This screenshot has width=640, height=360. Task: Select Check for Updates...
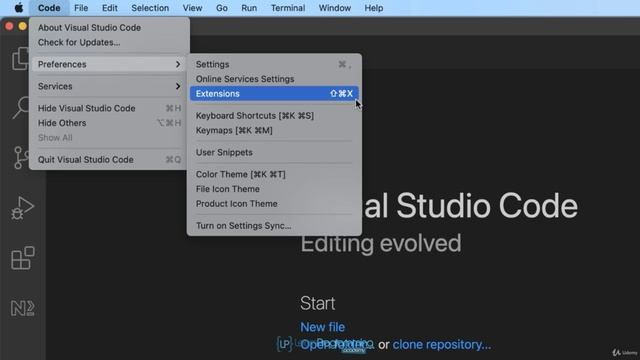pos(109,42)
